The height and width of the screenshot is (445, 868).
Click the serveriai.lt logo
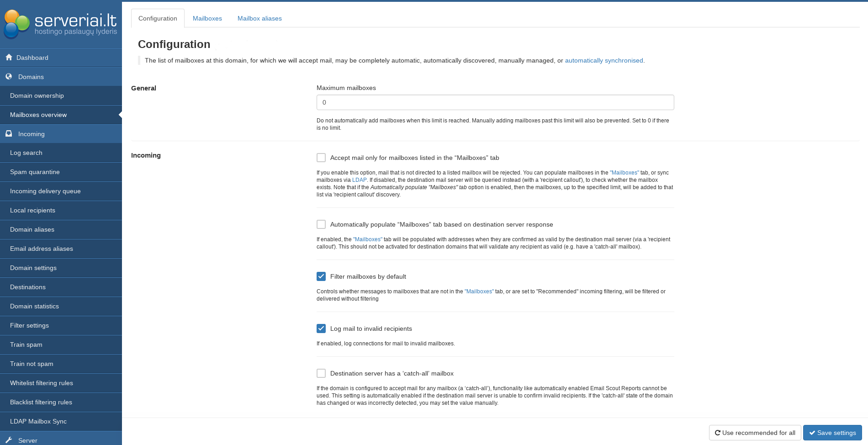(x=61, y=24)
